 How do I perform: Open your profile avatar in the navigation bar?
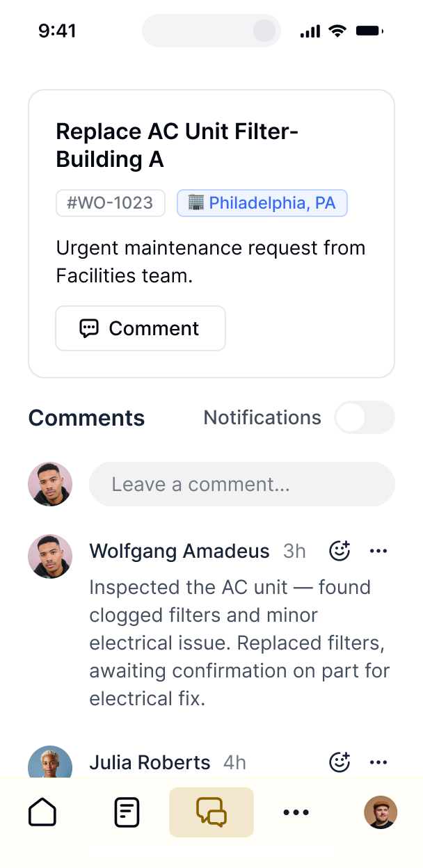(x=380, y=812)
